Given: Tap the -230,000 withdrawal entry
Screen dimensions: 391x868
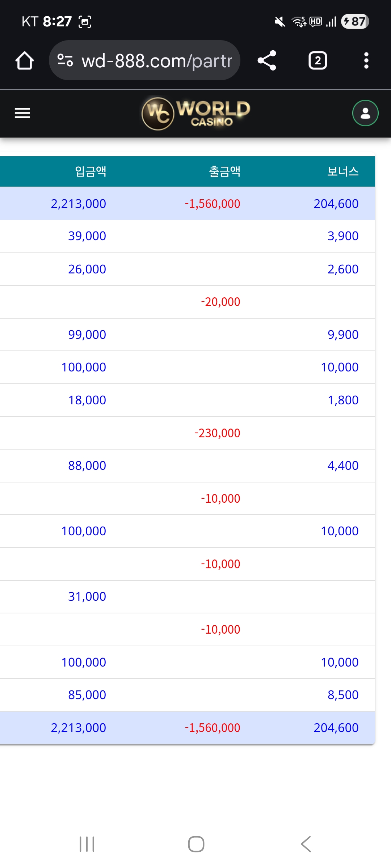Looking at the screenshot, I should (217, 433).
